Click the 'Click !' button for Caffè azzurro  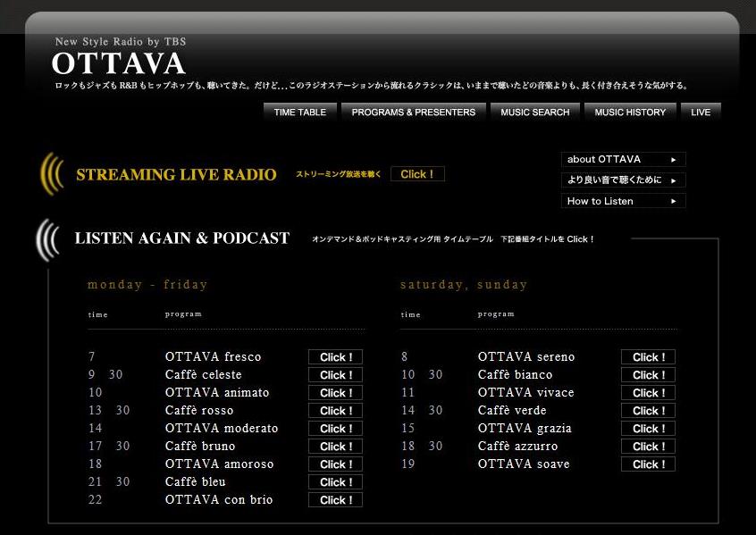pyautogui.click(x=648, y=446)
